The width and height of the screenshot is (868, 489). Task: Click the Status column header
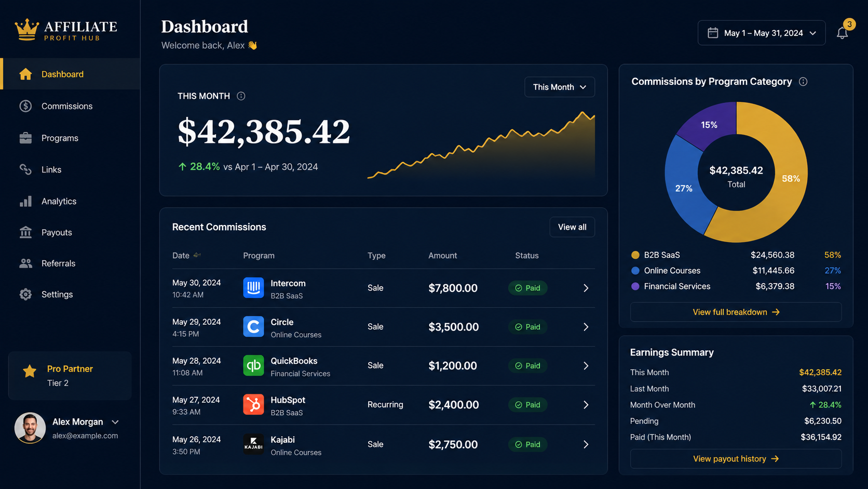tap(527, 256)
